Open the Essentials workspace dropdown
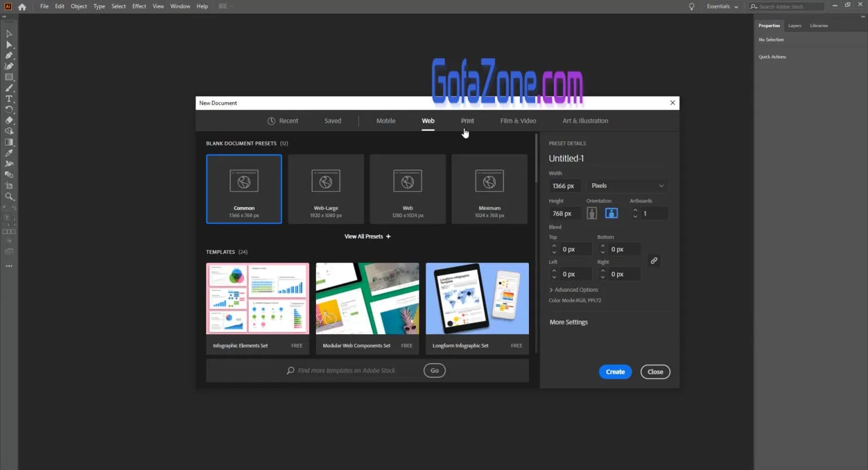The height and width of the screenshot is (470, 868). pos(722,7)
